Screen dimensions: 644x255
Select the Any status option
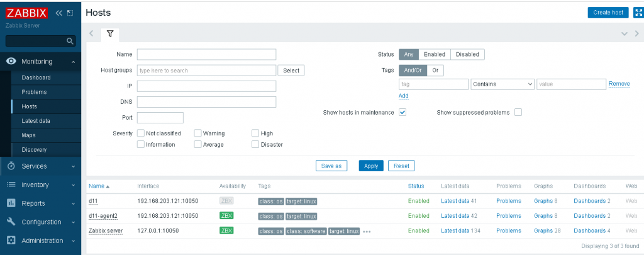409,54
